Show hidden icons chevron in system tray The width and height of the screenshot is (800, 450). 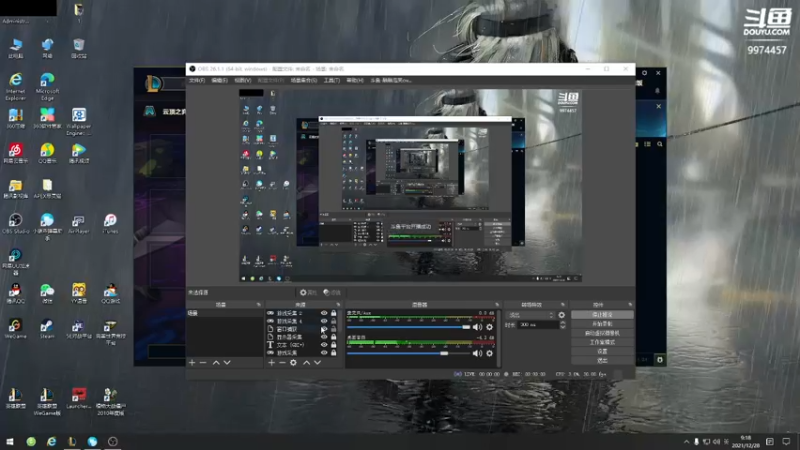[686, 442]
